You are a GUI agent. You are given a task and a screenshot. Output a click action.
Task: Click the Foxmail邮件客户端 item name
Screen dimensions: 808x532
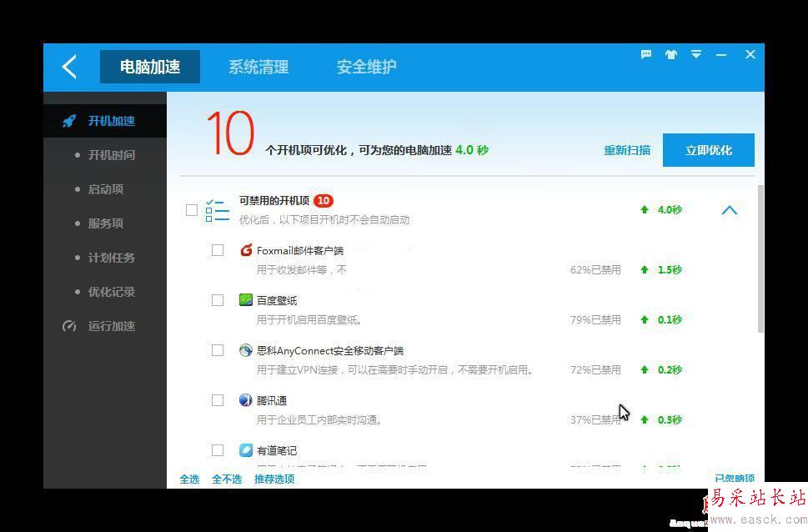[x=300, y=250]
